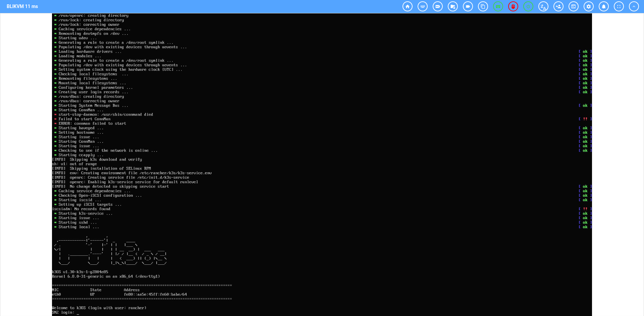Click the eth0 network interface row

[x=119, y=295]
